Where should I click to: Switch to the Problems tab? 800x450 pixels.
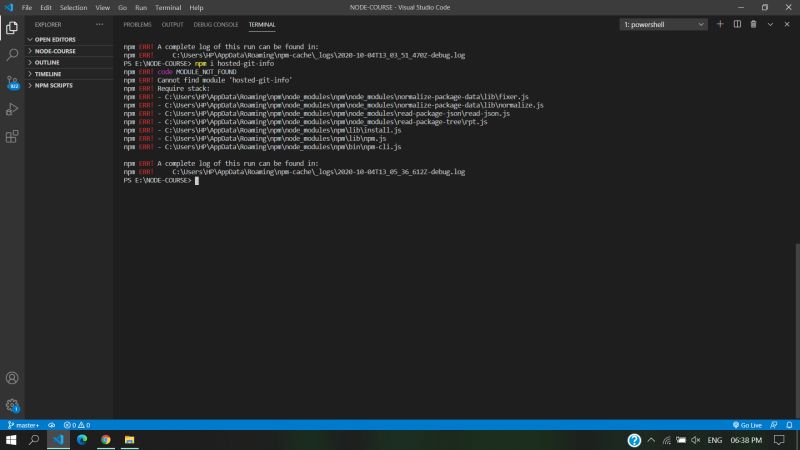pos(137,24)
